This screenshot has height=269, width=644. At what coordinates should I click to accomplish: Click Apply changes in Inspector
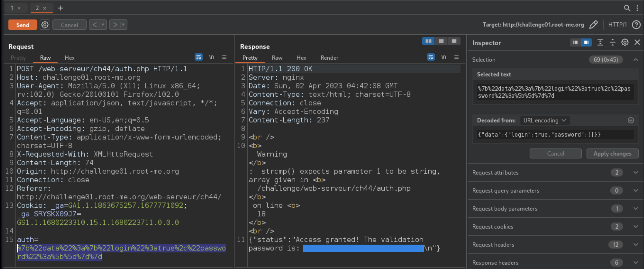click(x=612, y=154)
